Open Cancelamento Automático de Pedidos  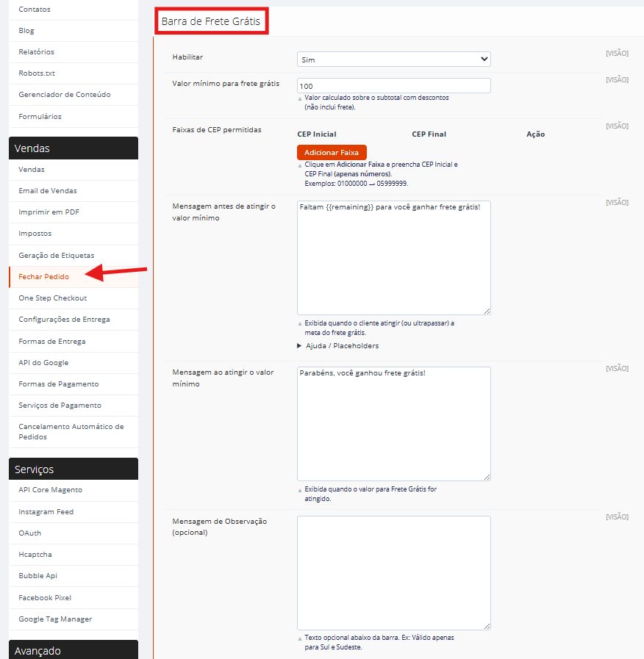point(71,431)
